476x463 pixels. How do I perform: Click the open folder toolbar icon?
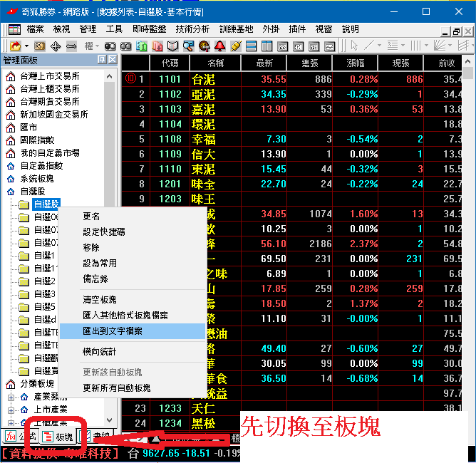click(14, 46)
